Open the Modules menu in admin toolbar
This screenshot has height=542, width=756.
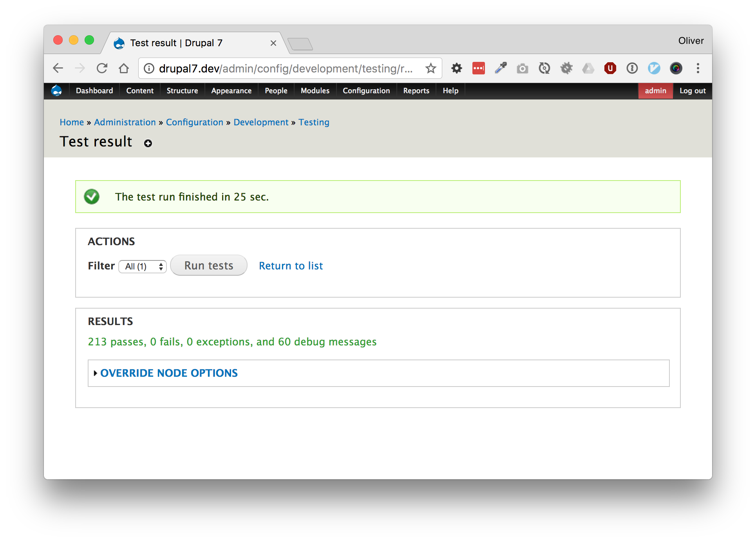point(315,91)
